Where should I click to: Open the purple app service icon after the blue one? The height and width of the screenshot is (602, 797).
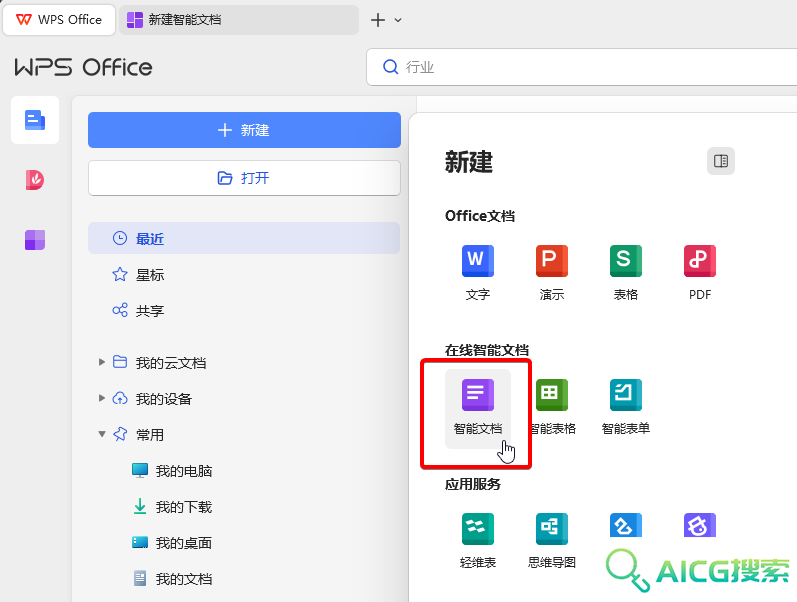coord(699,526)
